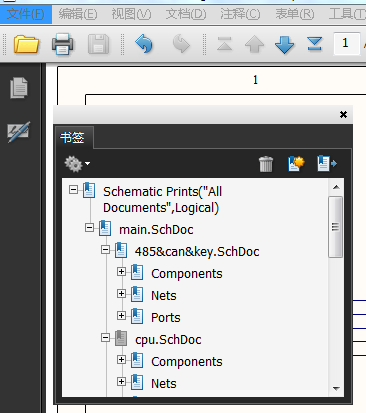Select the 485&can&key.SchDoc bookmark

click(197, 252)
